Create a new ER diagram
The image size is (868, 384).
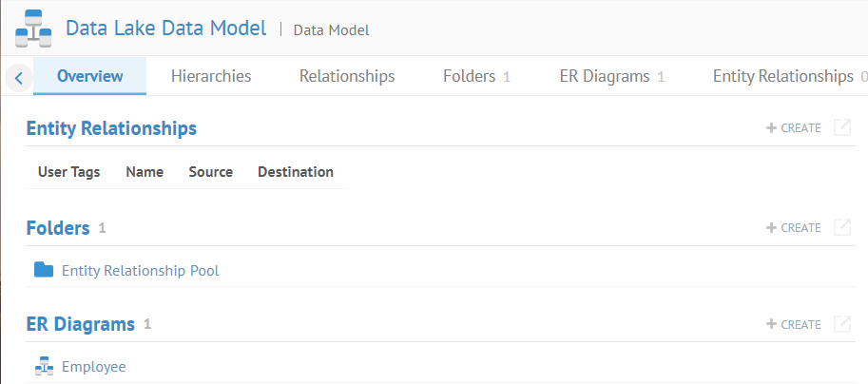[794, 324]
